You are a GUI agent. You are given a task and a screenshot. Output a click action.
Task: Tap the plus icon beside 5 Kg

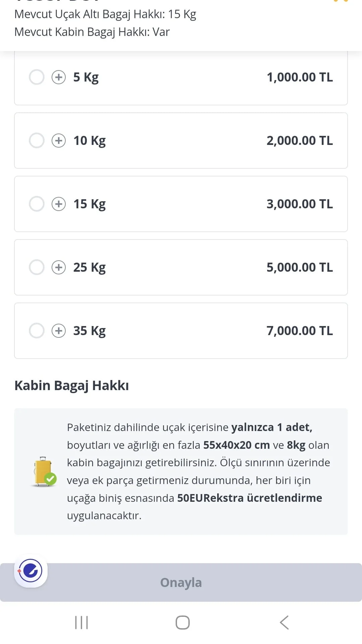(59, 77)
